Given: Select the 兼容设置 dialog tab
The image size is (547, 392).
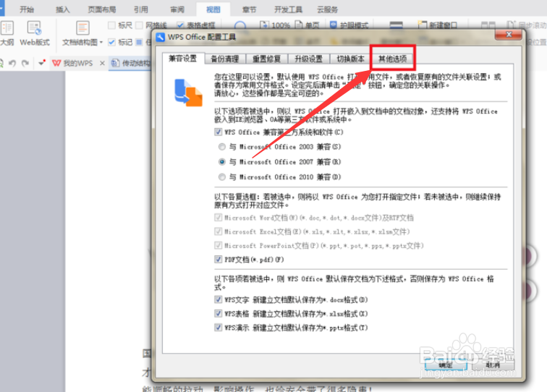Looking at the screenshot, I should (x=183, y=59).
